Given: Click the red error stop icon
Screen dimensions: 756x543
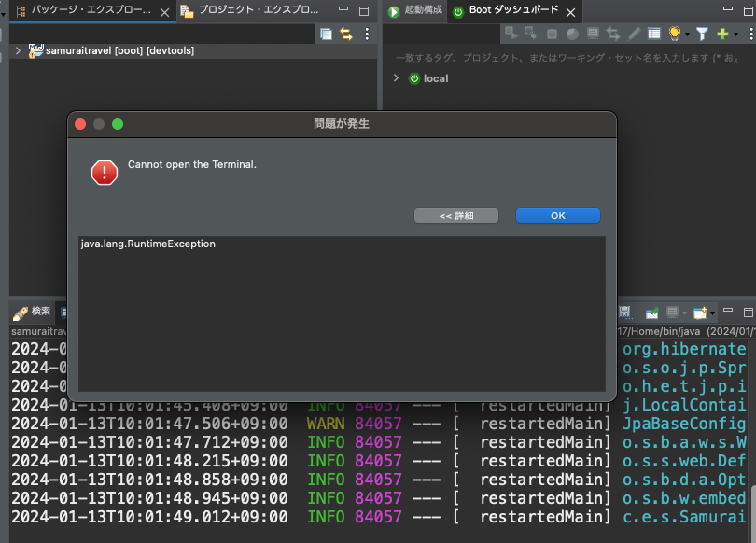Looking at the screenshot, I should (104, 172).
